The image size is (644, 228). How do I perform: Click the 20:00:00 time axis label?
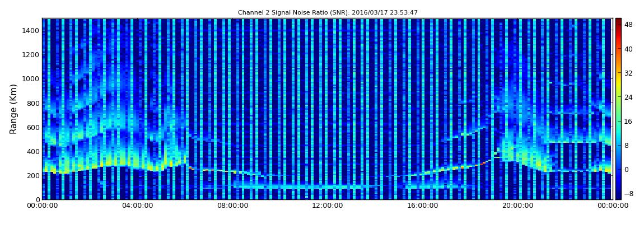516,206
